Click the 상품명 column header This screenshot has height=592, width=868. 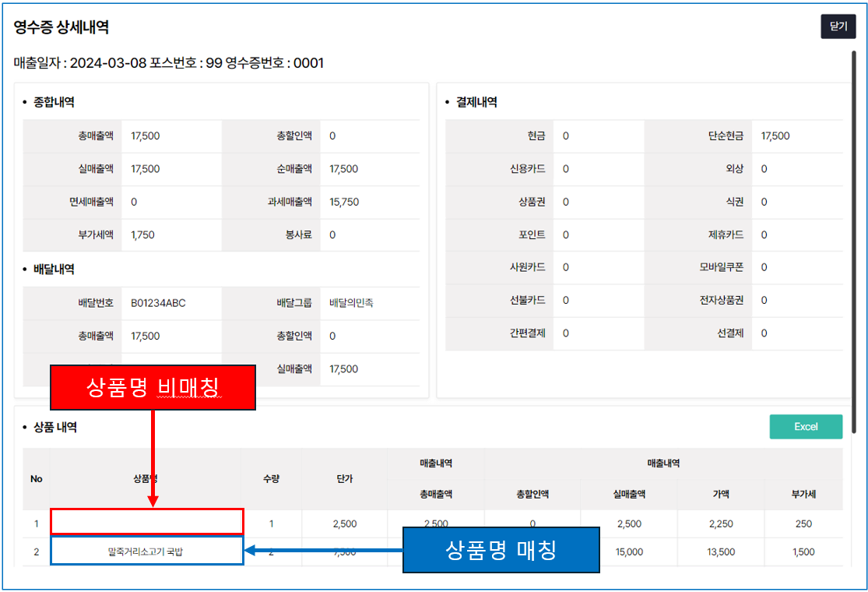146,478
